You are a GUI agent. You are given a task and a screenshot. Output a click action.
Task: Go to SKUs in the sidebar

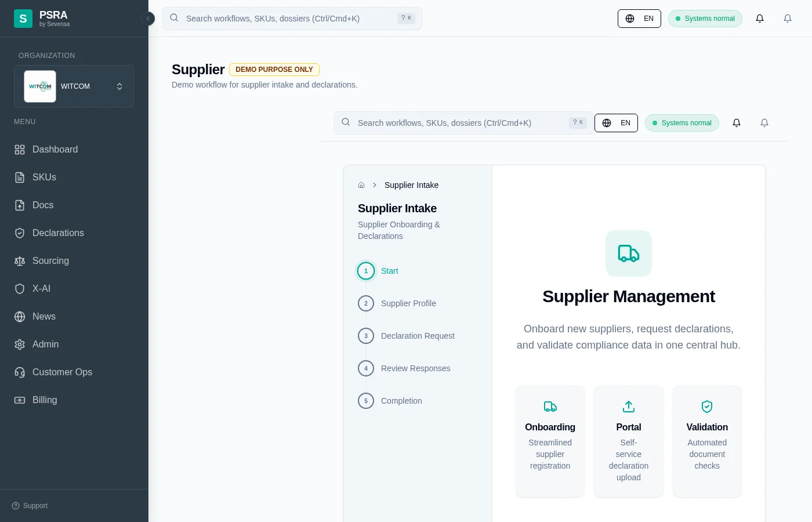coord(44,177)
